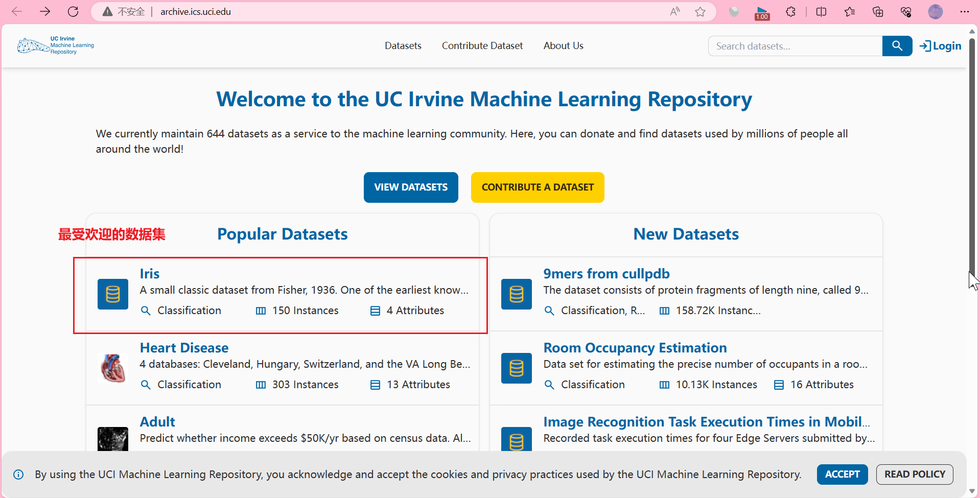Open the About Us menu item
This screenshot has height=498, width=980.
click(x=564, y=46)
